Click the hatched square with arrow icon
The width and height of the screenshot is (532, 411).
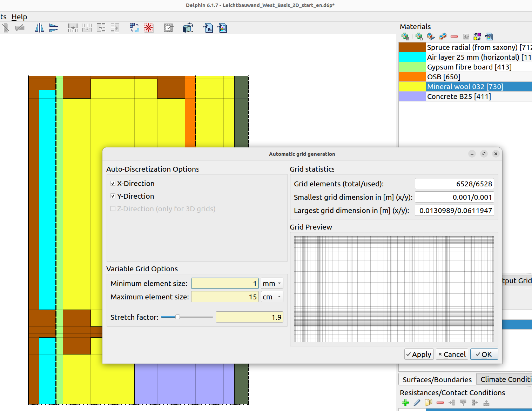(169, 28)
